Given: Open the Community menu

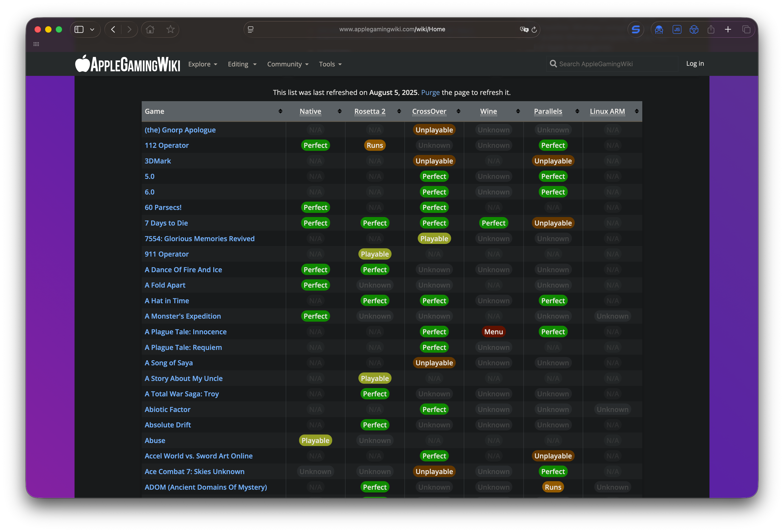Looking at the screenshot, I should click(x=288, y=64).
